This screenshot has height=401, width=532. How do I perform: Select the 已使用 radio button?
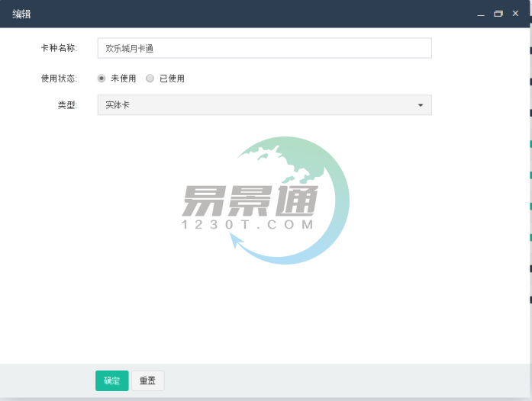150,79
